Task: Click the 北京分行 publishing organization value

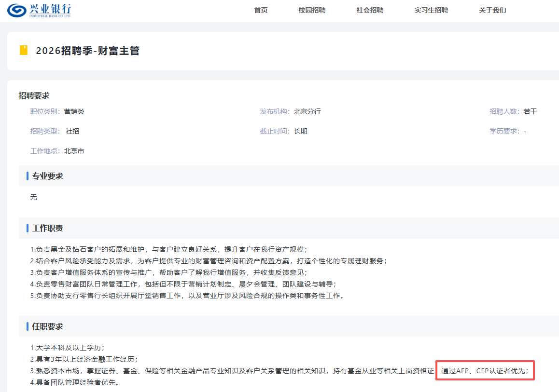Action: pyautogui.click(x=307, y=111)
